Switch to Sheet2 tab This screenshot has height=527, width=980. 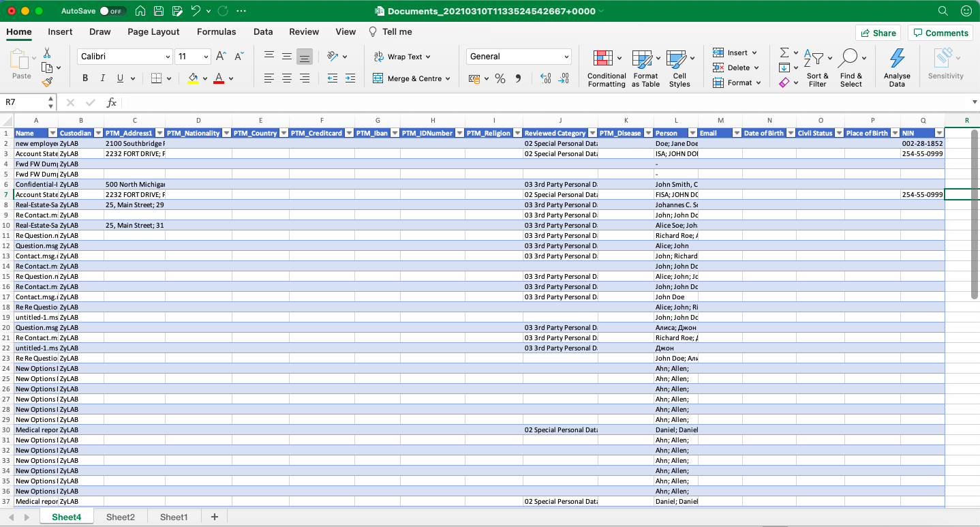pyautogui.click(x=121, y=517)
